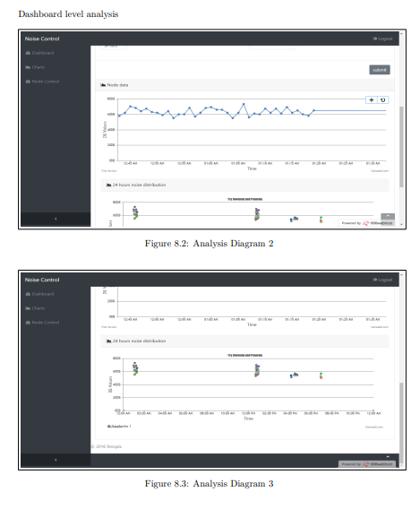
Task: Click the Node data panel header chart icon
Action: pos(103,85)
